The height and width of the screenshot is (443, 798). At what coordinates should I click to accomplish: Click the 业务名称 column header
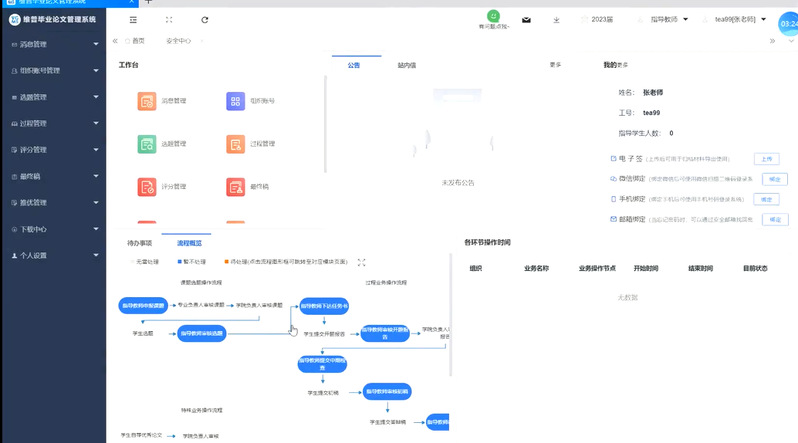point(536,268)
